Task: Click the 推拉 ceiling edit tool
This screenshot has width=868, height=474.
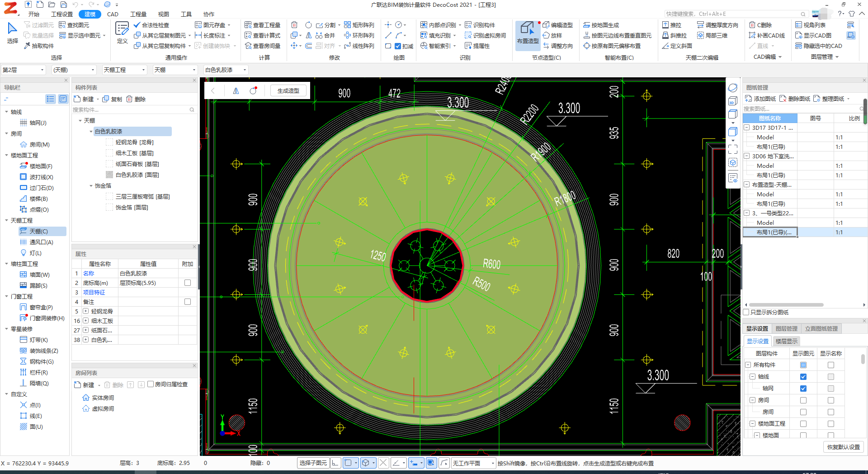Action: click(672, 25)
